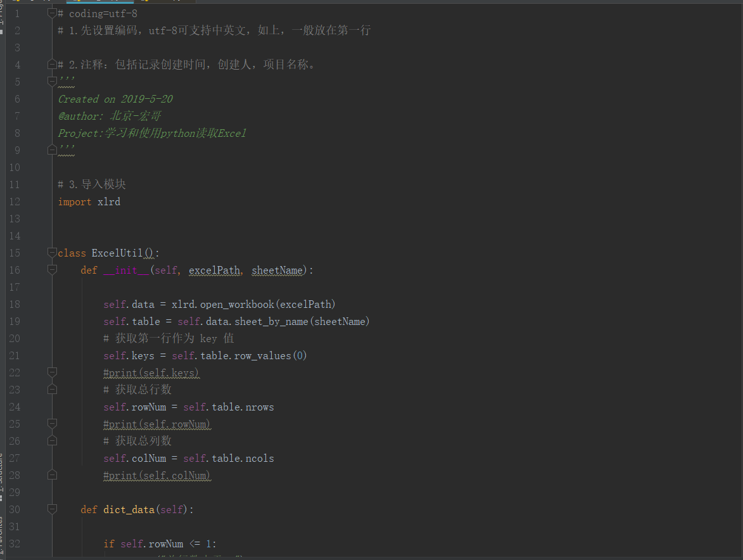Click the '# 获取第一行作为 key 值' comment
Image resolution: width=743 pixels, height=560 pixels.
(x=168, y=338)
